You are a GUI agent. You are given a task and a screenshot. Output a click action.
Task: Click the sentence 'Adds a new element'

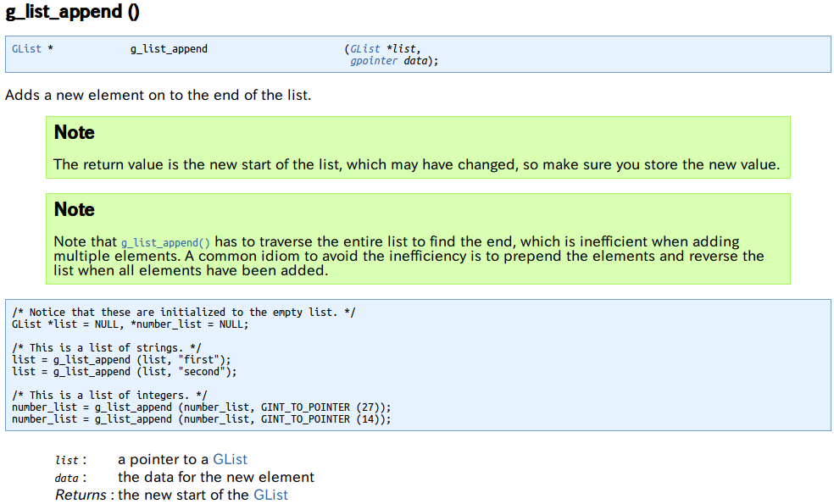click(x=158, y=95)
